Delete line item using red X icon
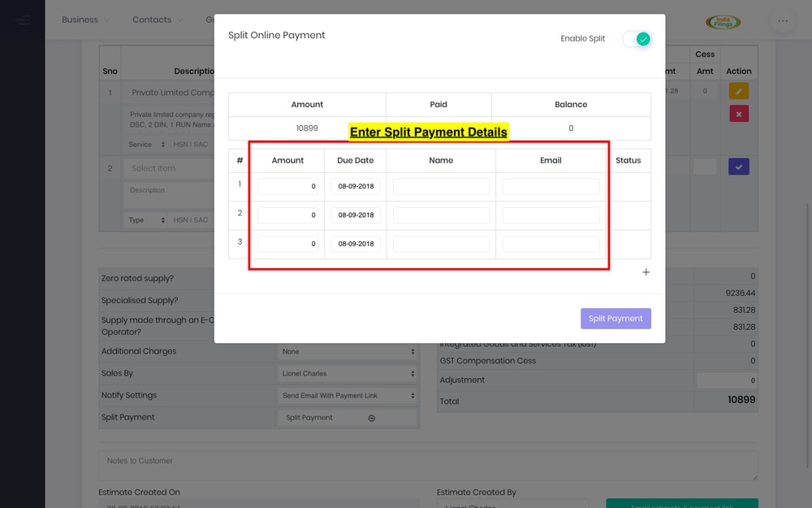The height and width of the screenshot is (508, 812). coord(737,113)
